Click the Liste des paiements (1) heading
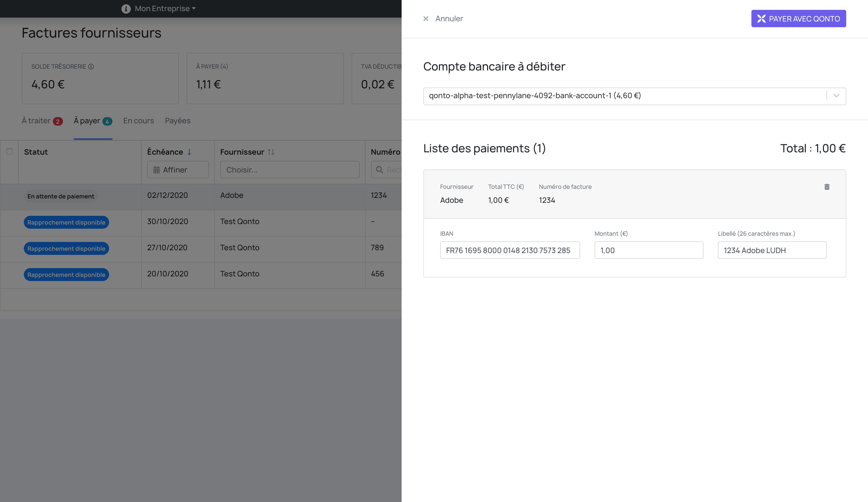Image resolution: width=868 pixels, height=502 pixels. [484, 148]
